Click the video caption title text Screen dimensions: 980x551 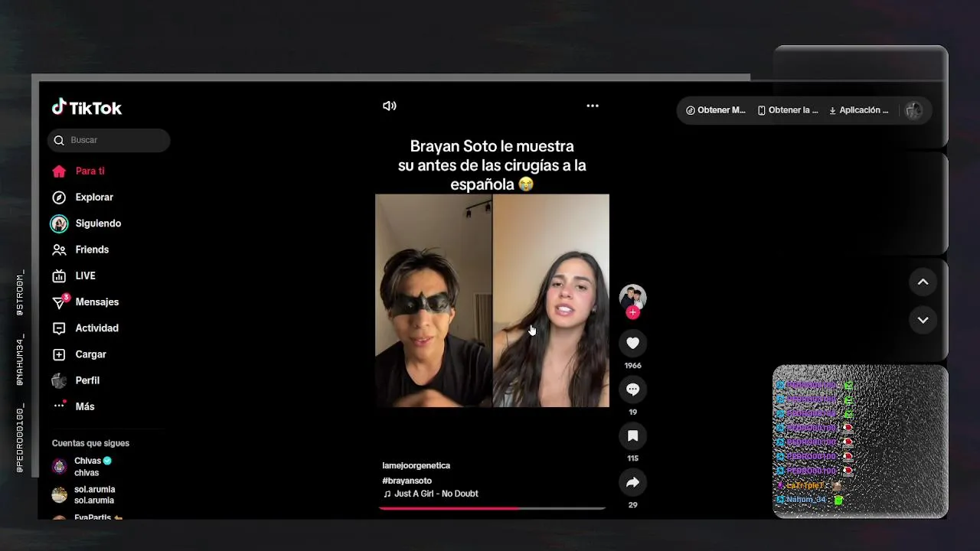[x=492, y=165]
